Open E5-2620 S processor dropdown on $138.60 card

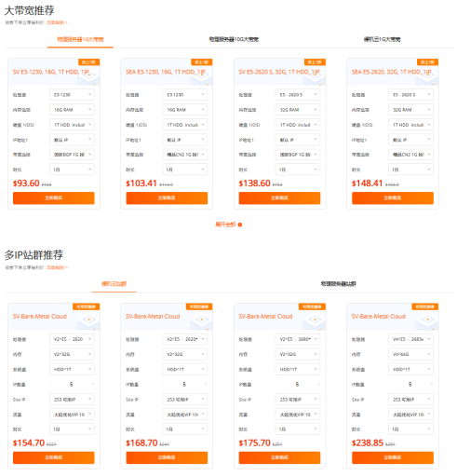pyautogui.click(x=298, y=95)
